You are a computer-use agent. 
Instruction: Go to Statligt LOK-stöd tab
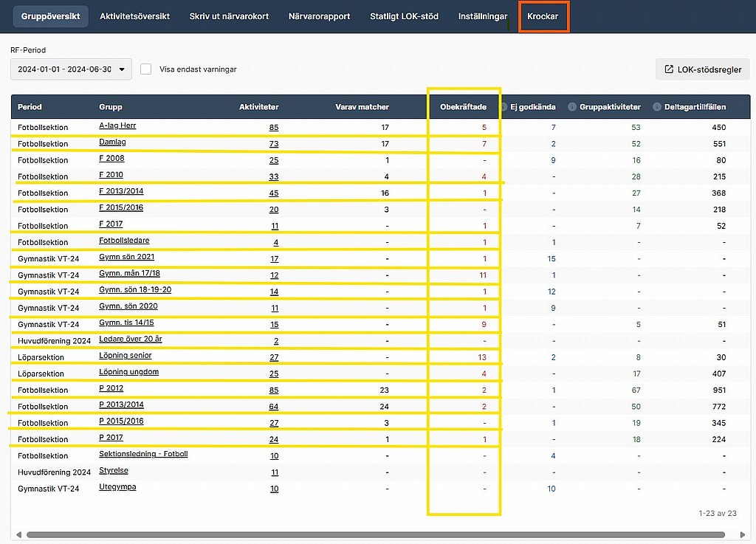tap(404, 16)
